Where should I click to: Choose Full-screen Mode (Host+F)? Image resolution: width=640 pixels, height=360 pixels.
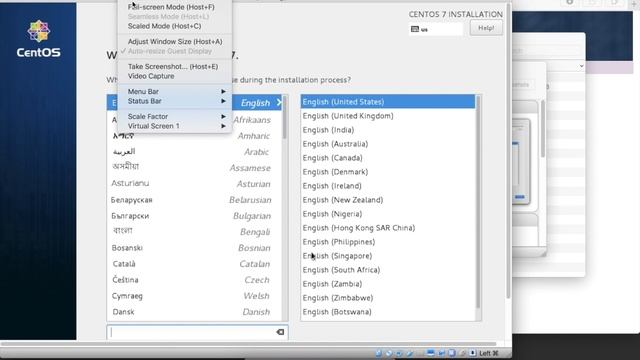click(171, 7)
